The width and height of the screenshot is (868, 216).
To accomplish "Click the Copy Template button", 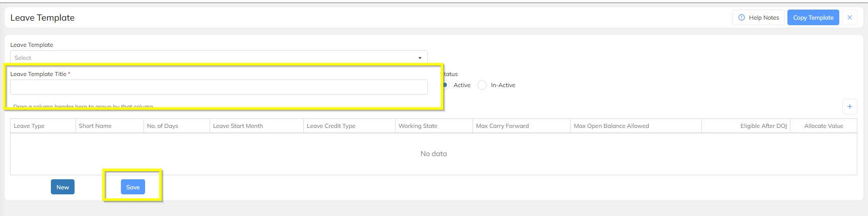I will 813,18.
